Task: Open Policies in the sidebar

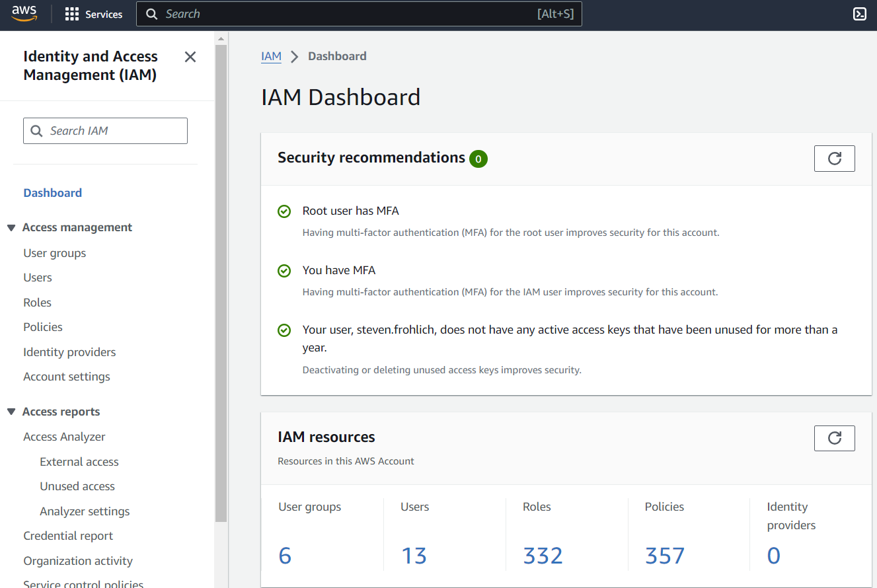Action: click(x=43, y=327)
